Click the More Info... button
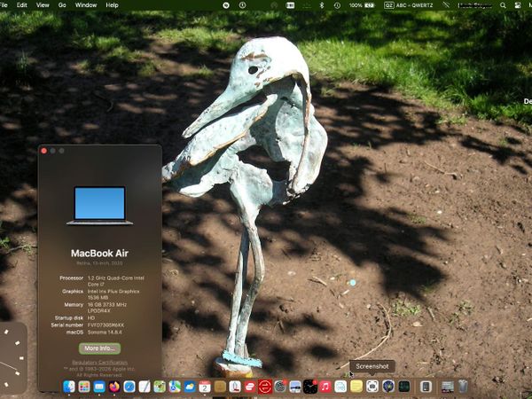The image size is (532, 399). pyautogui.click(x=99, y=348)
